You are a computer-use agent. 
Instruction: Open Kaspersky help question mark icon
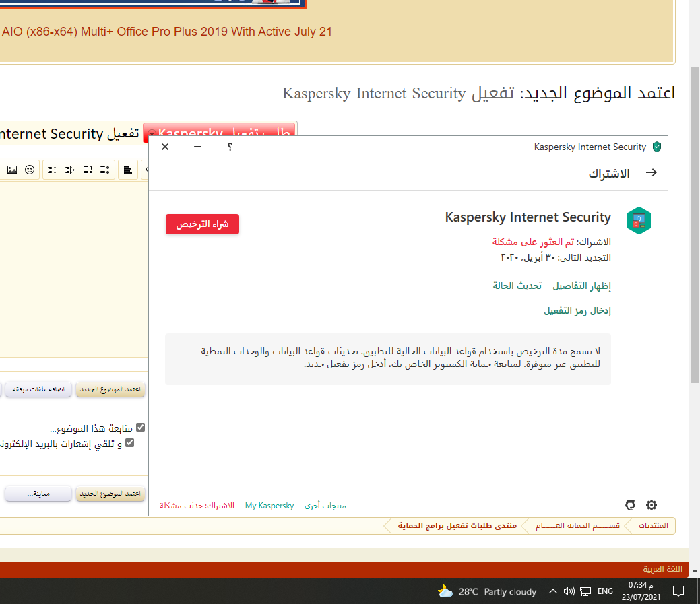tap(230, 147)
